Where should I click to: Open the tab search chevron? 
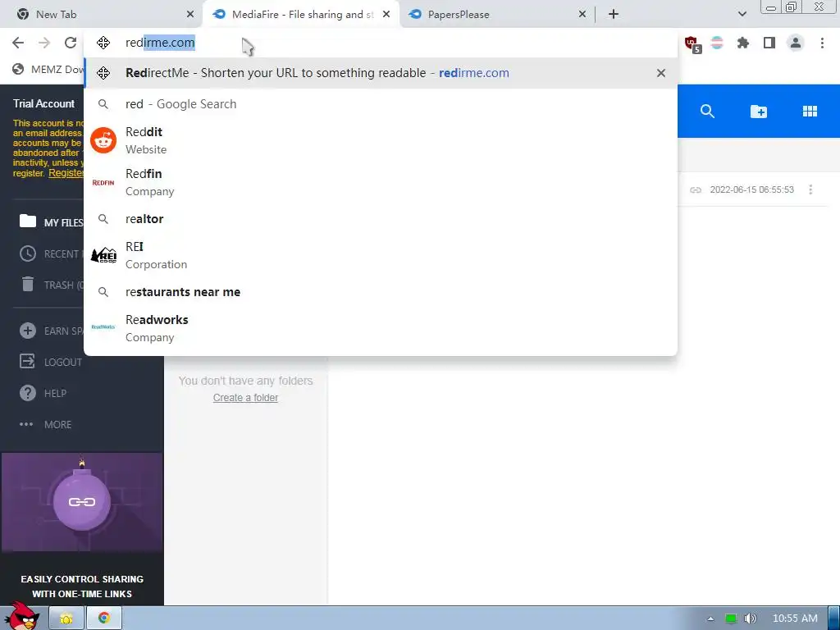pyautogui.click(x=742, y=14)
